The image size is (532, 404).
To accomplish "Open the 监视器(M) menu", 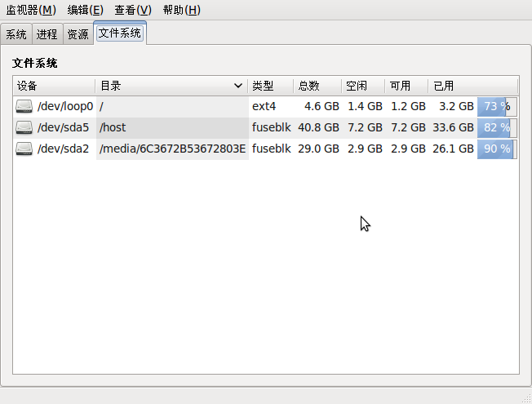I will click(31, 10).
